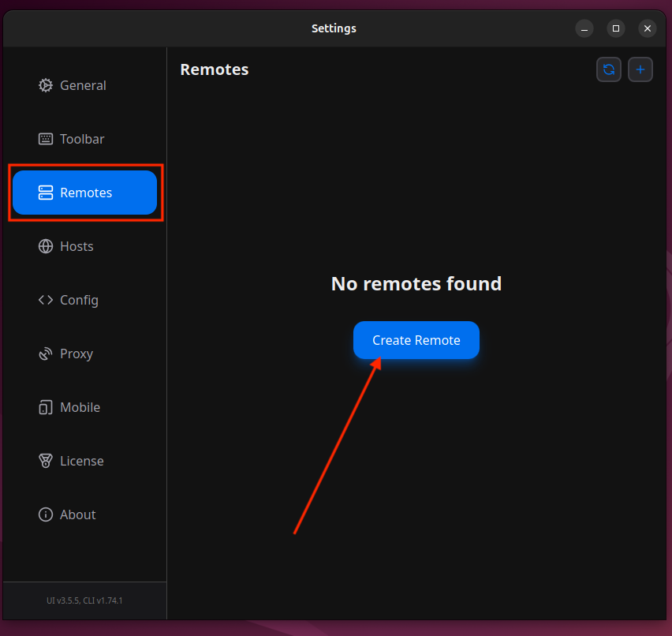The height and width of the screenshot is (636, 672).
Task: Click the keyboard icon beside Toolbar
Action: (46, 139)
